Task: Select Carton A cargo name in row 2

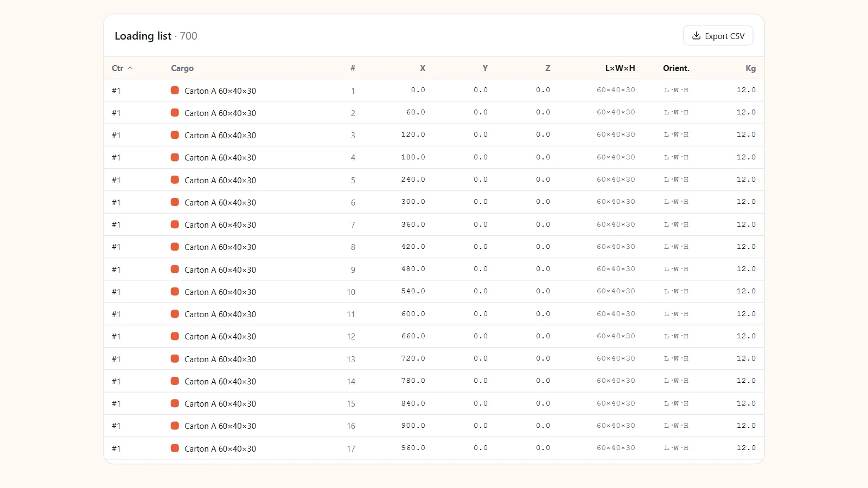Action: click(x=220, y=113)
